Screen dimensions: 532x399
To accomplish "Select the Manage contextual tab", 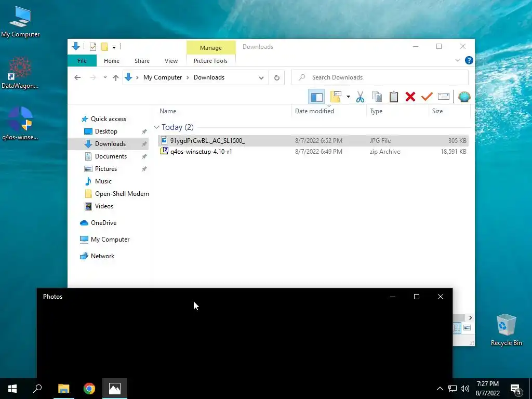I will [x=211, y=48].
